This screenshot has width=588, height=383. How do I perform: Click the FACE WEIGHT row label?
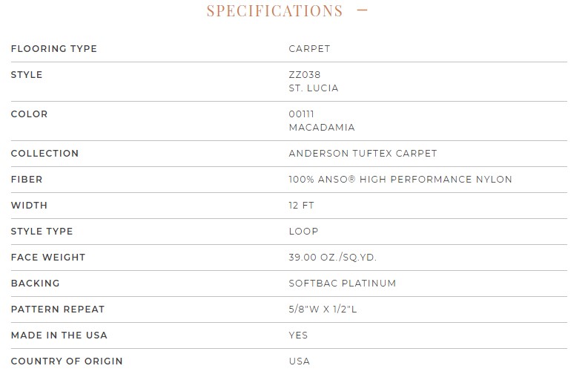(48, 258)
